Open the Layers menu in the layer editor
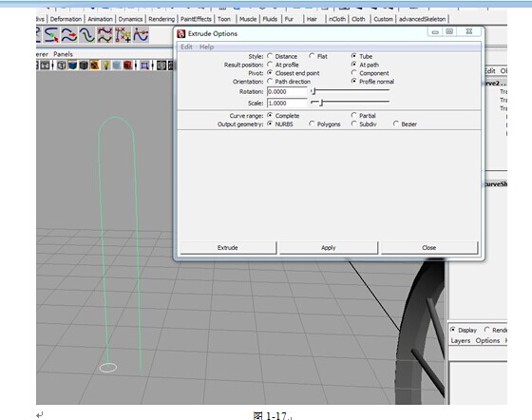Image resolution: width=532 pixels, height=420 pixels. point(461,340)
